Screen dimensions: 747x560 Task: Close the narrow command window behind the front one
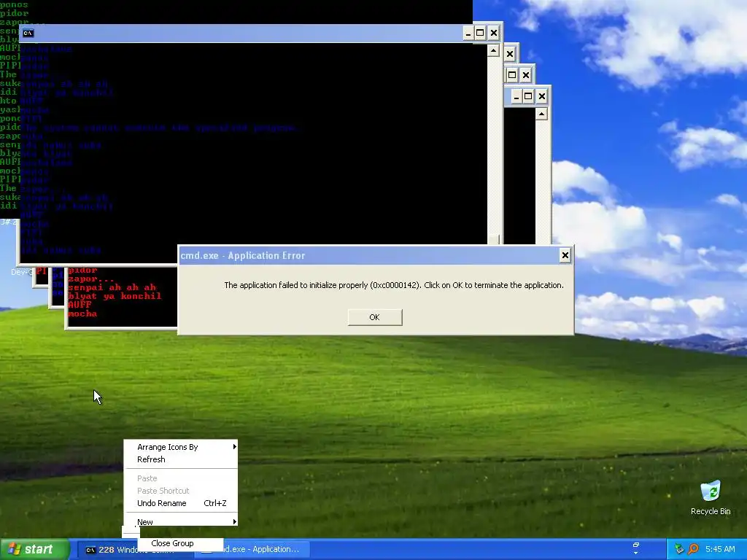pyautogui.click(x=542, y=97)
